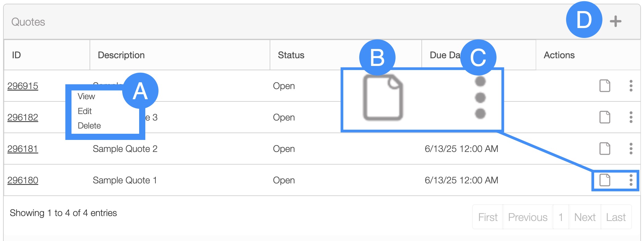Open three-dot menu for quote 296182
This screenshot has height=241, width=644.
(631, 117)
